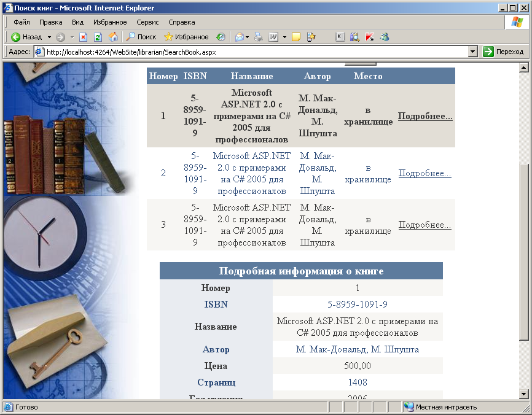Click the vertical scrollbar down arrow

(524, 394)
